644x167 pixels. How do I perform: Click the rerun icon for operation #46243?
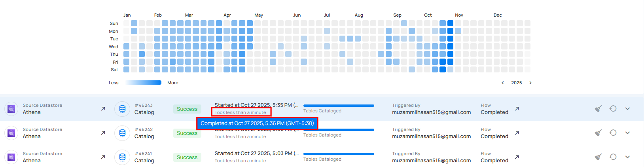(x=613, y=109)
